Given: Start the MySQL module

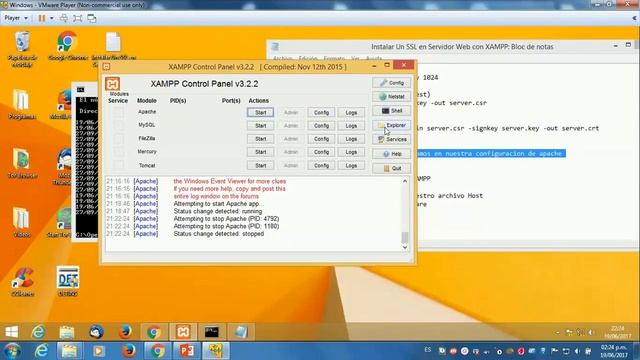Looking at the screenshot, I should 260,126.
